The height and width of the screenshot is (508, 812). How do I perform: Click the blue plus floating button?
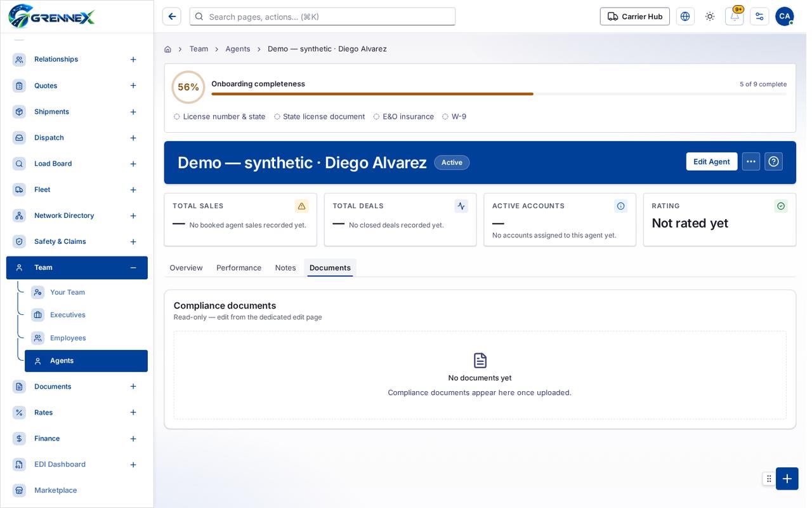[787, 479]
